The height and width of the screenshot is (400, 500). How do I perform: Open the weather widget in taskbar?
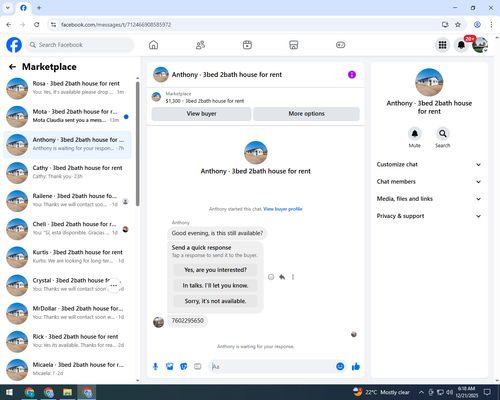pos(382,392)
